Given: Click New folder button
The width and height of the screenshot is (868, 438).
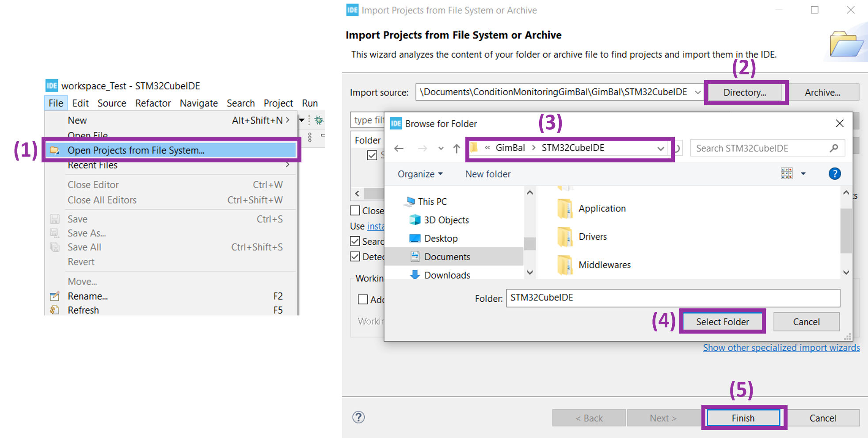Looking at the screenshot, I should pyautogui.click(x=487, y=174).
